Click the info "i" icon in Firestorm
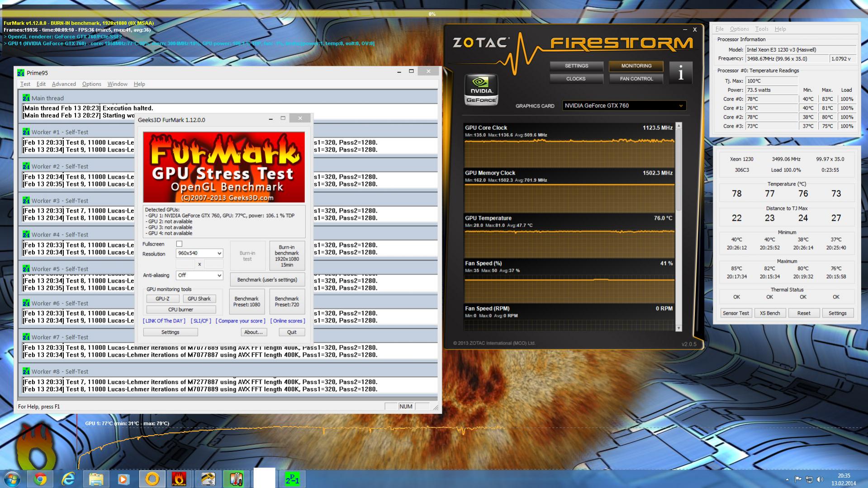Viewport: 868px width, 488px height. pos(680,72)
